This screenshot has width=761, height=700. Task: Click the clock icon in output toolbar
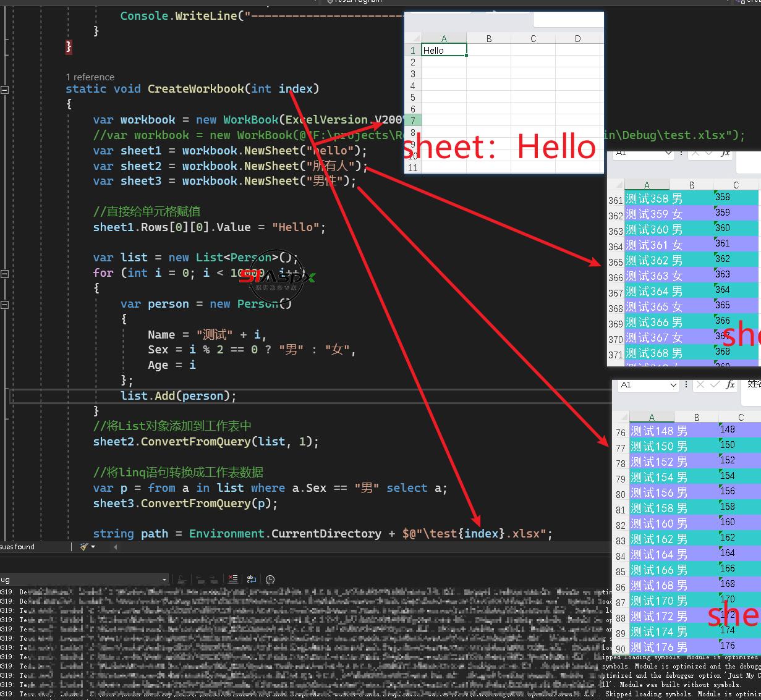click(x=270, y=579)
